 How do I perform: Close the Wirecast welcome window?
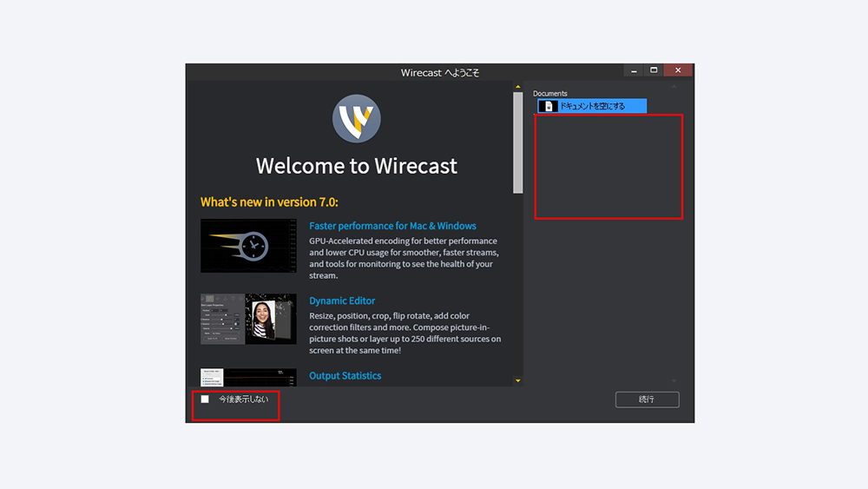coord(678,70)
